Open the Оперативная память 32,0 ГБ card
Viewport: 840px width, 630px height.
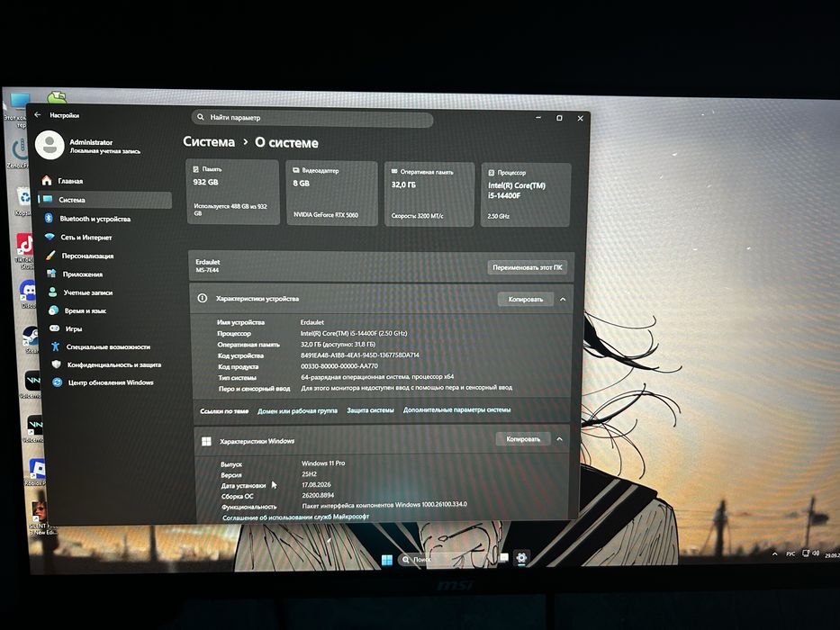429,193
